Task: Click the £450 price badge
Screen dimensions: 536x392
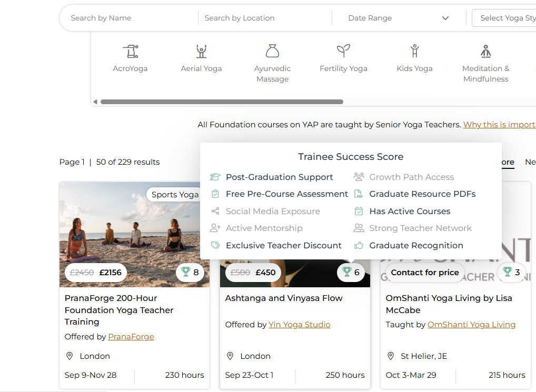Action: point(253,273)
